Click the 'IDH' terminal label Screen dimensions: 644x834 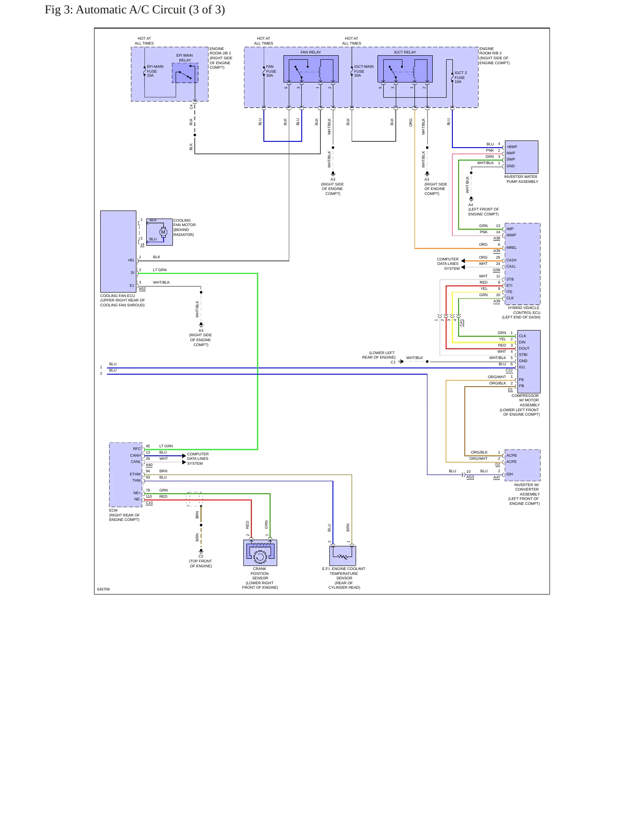coord(509,474)
